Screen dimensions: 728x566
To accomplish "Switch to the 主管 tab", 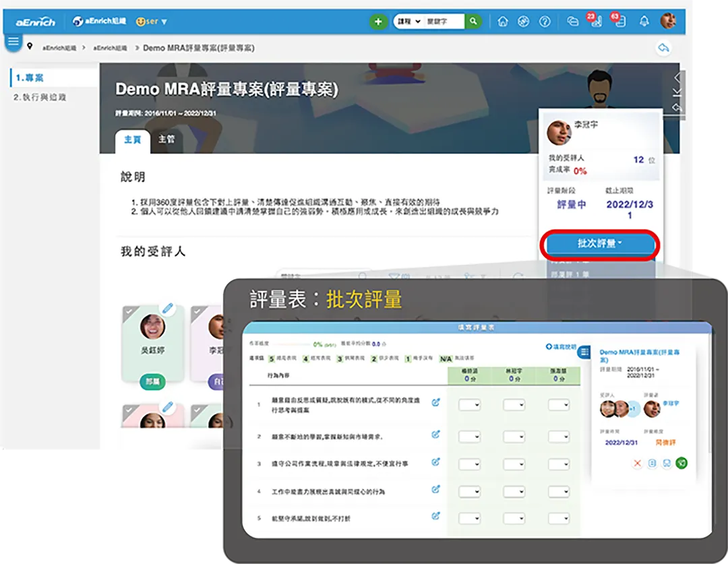I will (166, 139).
